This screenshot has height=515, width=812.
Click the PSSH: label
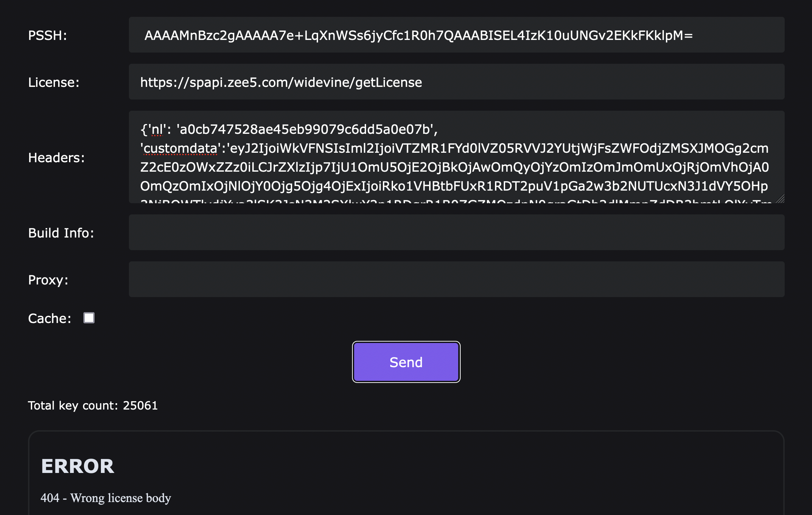[x=48, y=35]
